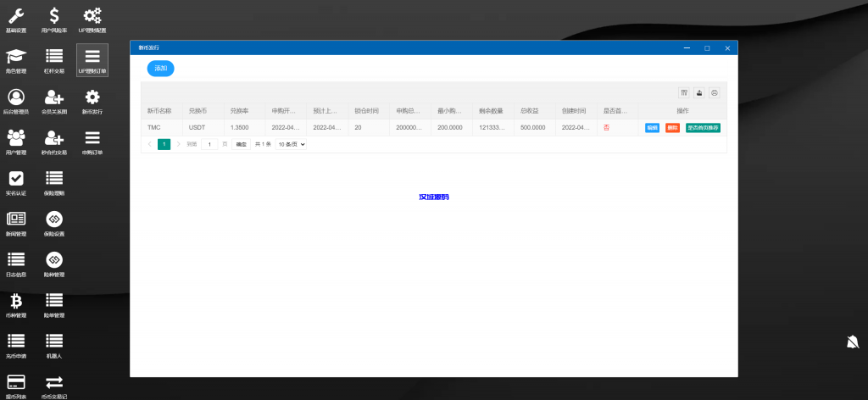
Task: Open the link circle icon 保险设置
Action: coord(54,224)
